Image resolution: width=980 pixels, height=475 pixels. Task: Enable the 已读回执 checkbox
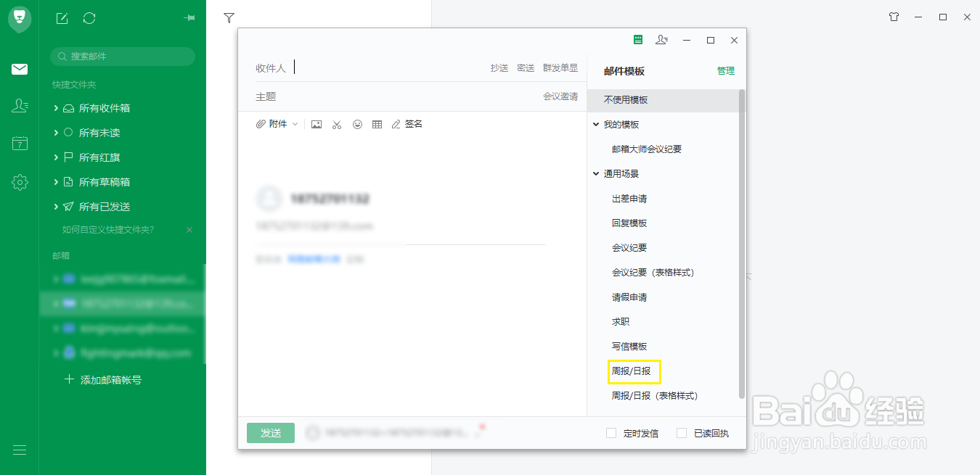point(681,432)
